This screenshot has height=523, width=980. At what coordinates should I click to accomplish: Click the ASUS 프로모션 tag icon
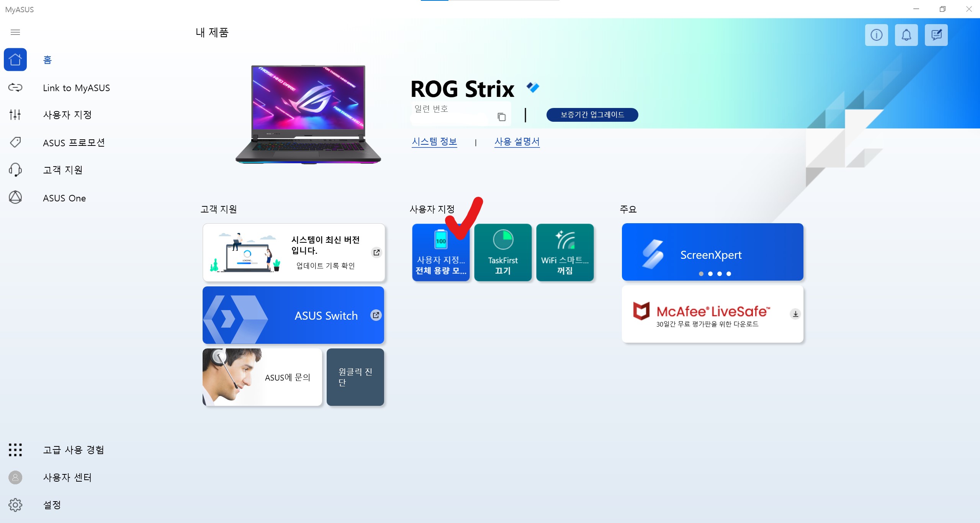pos(15,142)
